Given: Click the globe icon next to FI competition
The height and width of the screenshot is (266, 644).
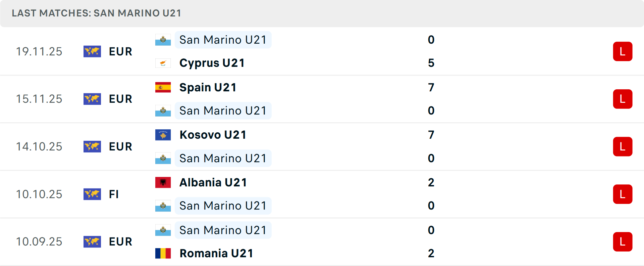Looking at the screenshot, I should pos(92,194).
